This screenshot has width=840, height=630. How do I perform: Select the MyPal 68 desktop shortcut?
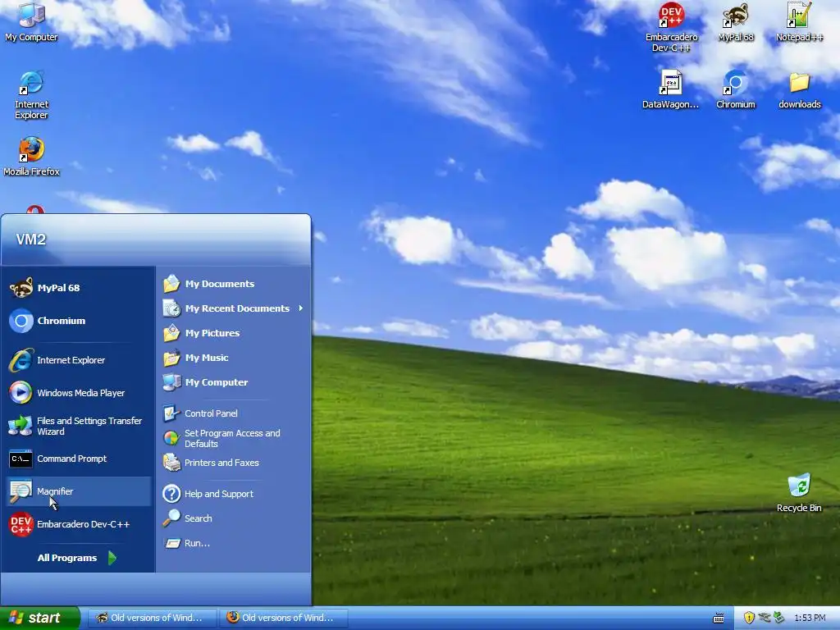point(736,21)
